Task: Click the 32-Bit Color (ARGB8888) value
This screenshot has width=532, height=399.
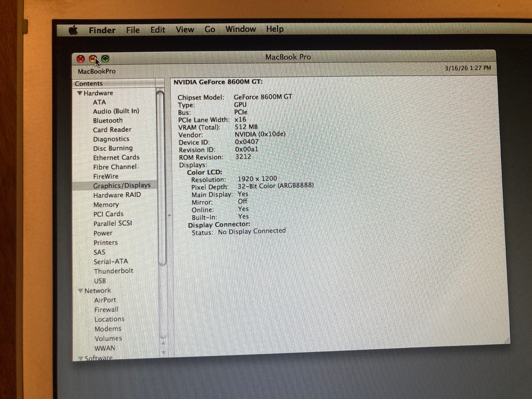Action: (276, 186)
